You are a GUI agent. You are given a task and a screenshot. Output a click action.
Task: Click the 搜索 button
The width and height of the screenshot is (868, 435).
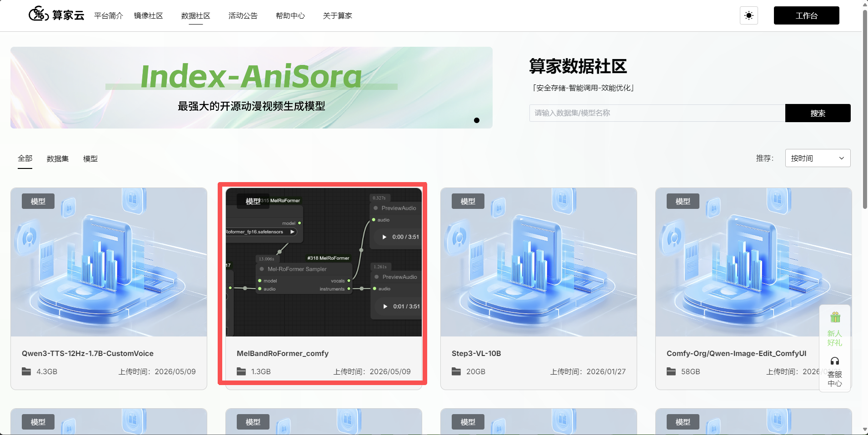pyautogui.click(x=818, y=113)
